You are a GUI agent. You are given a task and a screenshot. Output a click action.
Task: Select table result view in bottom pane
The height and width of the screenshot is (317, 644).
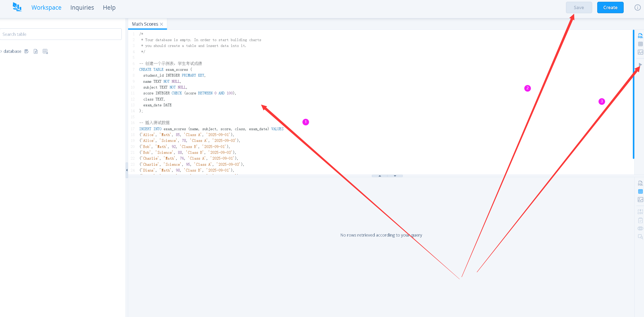tap(640, 191)
